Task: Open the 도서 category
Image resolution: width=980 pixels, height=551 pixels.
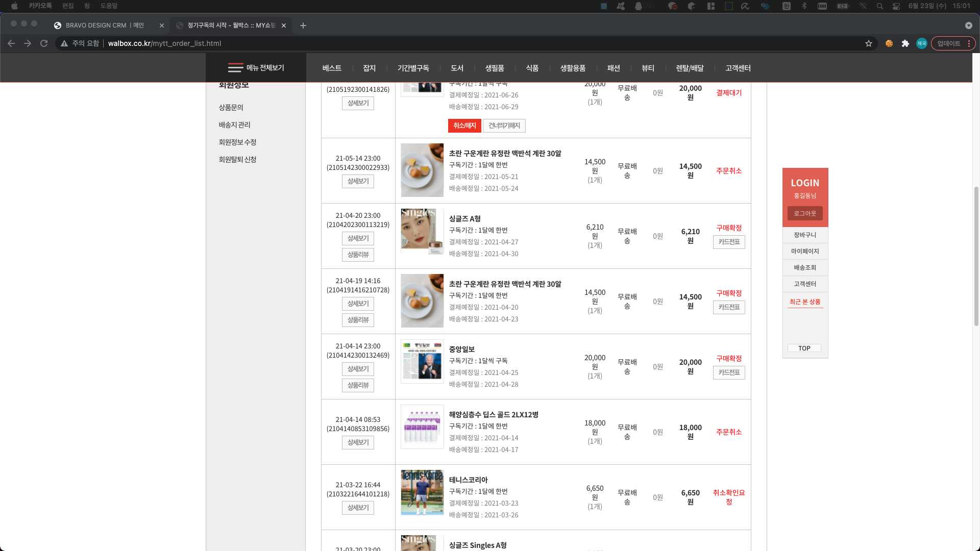Action: click(x=457, y=68)
